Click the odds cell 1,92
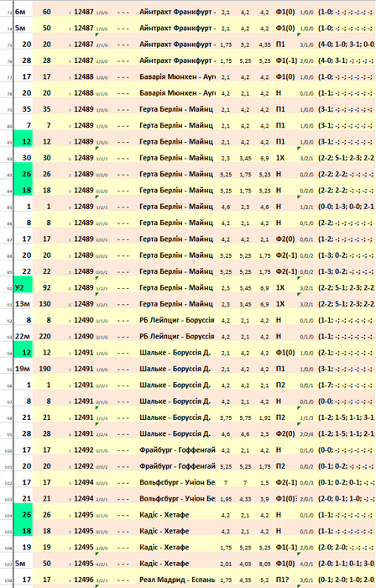This screenshot has width=376, height=588. coord(264,417)
